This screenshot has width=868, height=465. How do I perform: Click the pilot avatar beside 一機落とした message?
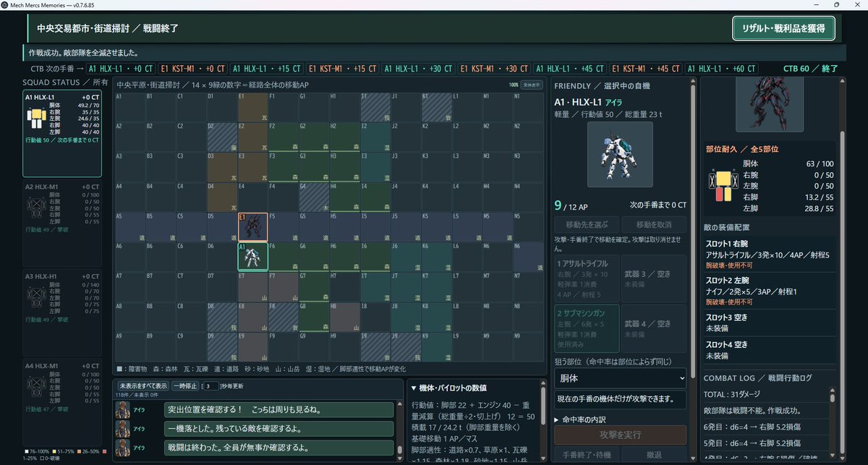[124, 429]
